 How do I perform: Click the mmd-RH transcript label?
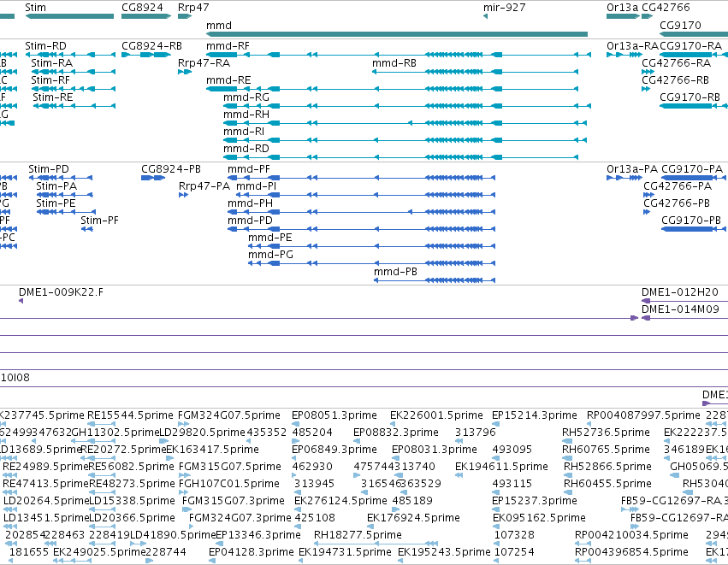pos(246,115)
